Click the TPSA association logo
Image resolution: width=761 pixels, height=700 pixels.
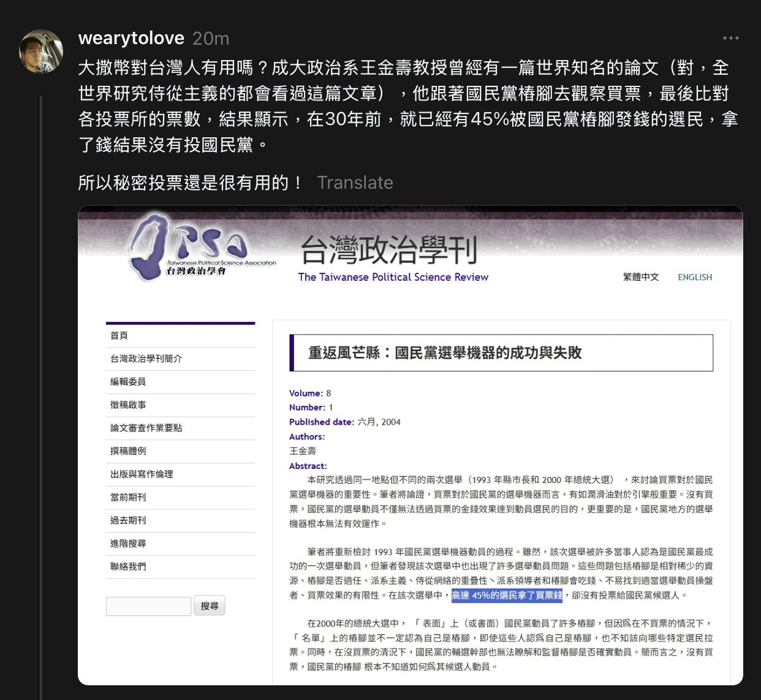203,246
